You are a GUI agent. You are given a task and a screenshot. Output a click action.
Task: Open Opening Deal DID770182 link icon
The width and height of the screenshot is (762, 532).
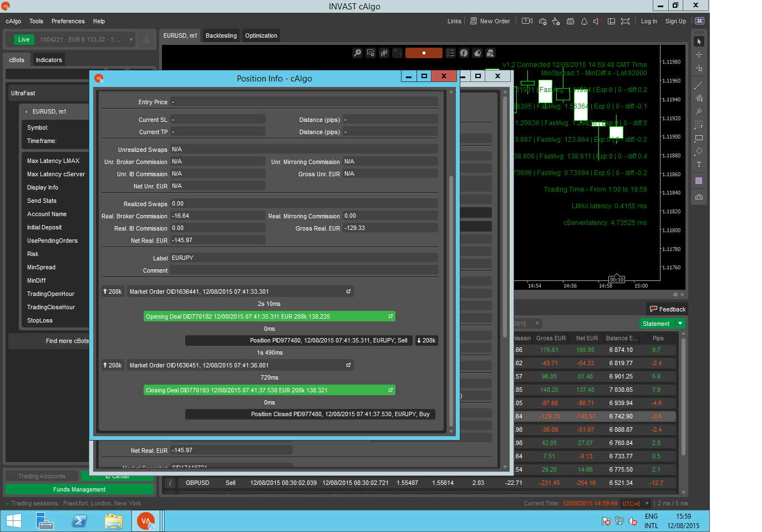(390, 316)
